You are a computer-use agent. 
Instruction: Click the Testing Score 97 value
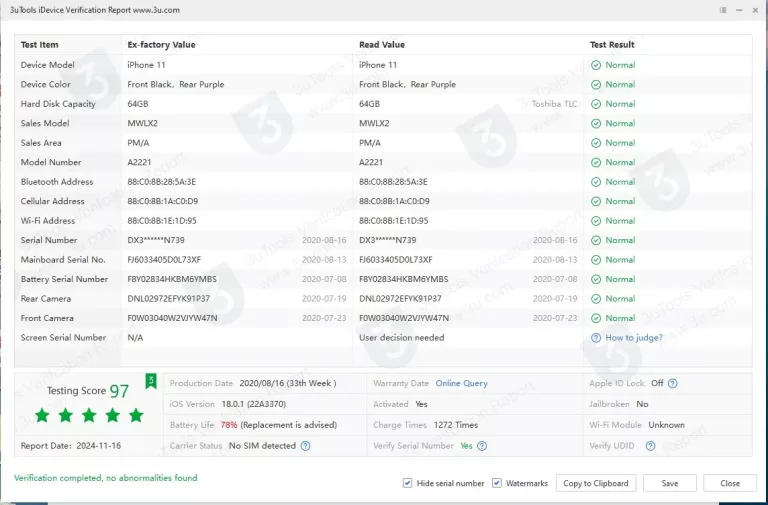119,391
